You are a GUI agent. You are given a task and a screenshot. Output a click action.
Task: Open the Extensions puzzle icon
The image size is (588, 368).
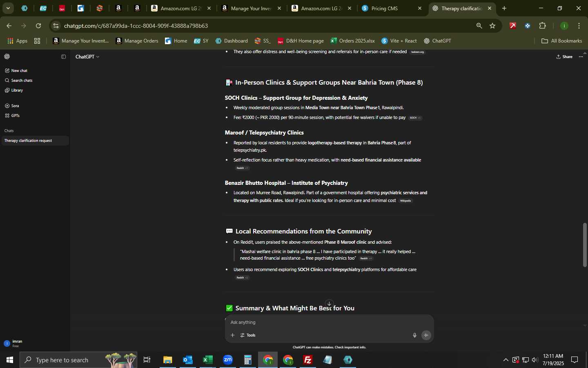pos(543,26)
